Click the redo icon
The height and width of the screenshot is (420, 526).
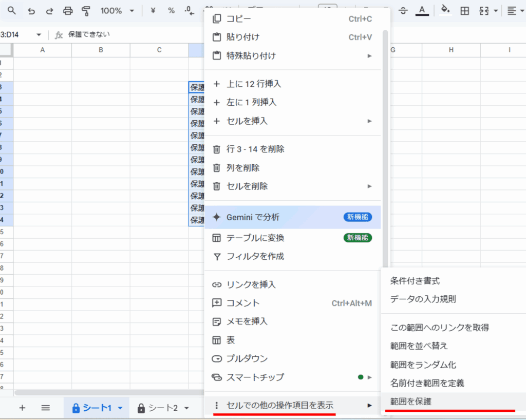click(50, 10)
